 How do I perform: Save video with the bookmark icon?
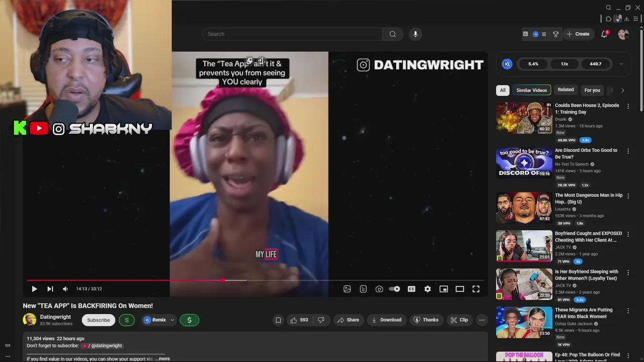point(278,320)
